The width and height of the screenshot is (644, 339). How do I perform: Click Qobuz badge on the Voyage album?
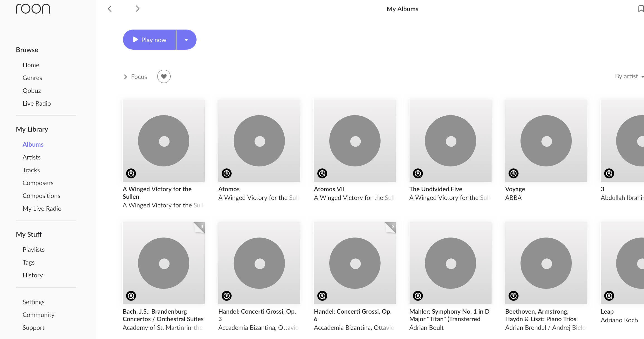click(x=513, y=173)
